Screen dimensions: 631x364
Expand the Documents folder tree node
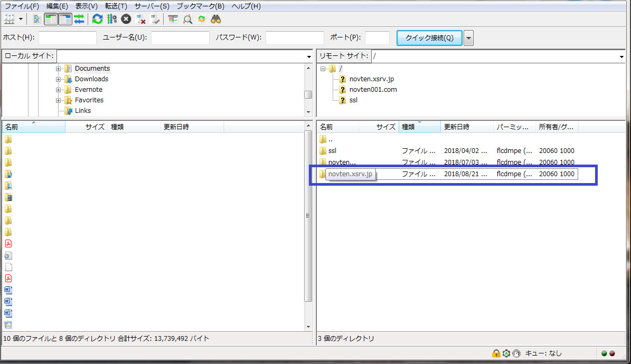click(x=59, y=69)
